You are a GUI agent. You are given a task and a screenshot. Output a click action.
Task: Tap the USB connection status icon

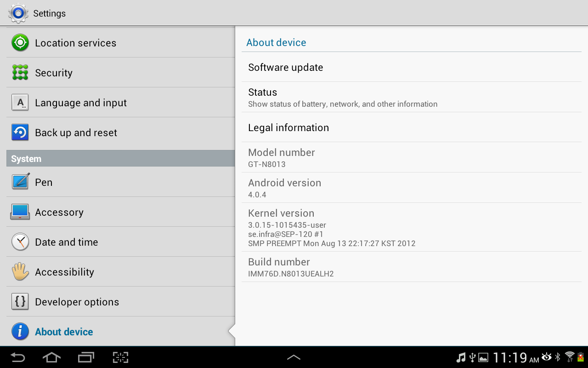pyautogui.click(x=472, y=357)
